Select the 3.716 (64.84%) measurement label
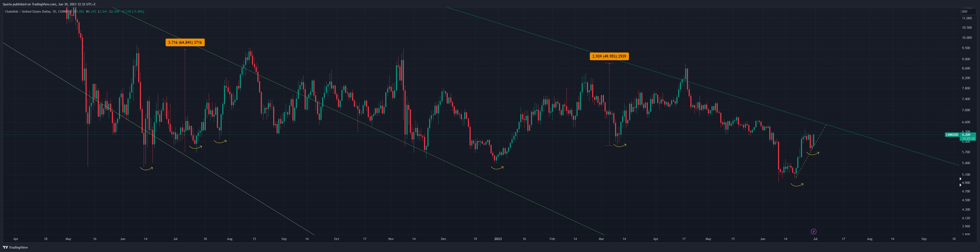Screen dimensions: 980x252 tap(185, 42)
